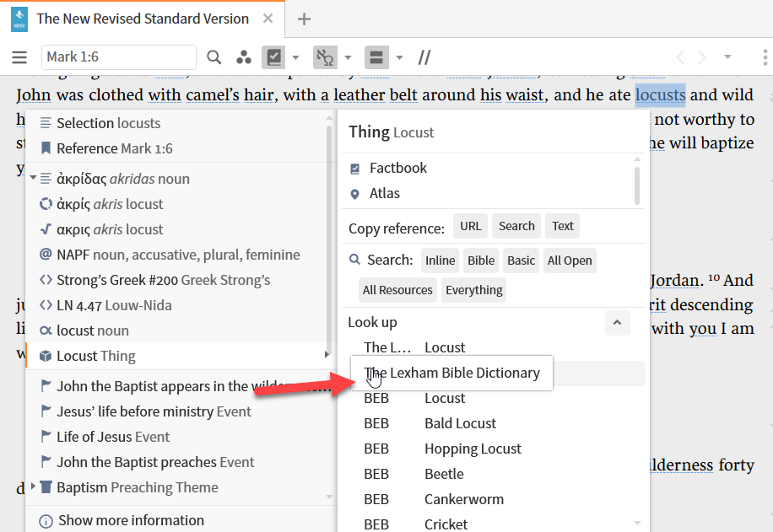Copy reference as URL
The height and width of the screenshot is (532, 773).
[470, 226]
